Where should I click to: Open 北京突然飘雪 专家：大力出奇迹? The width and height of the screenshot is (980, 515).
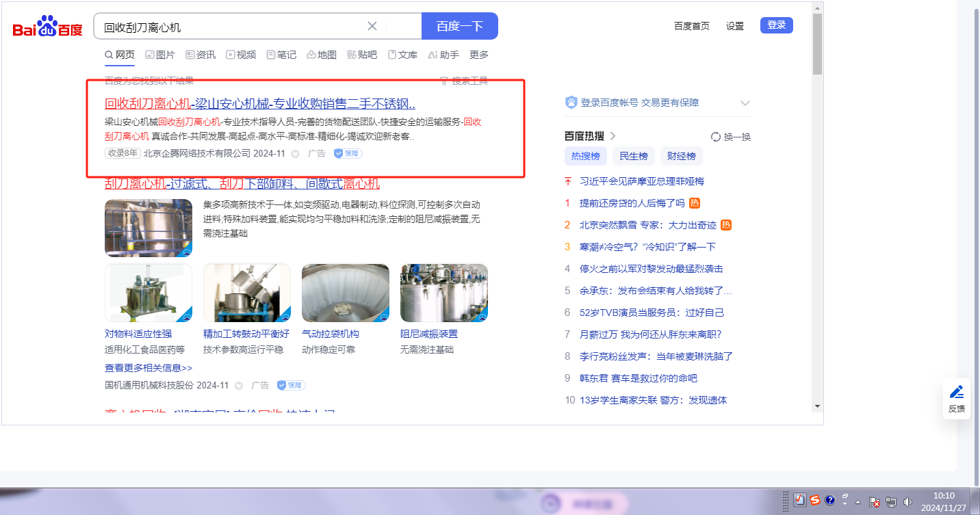click(648, 225)
